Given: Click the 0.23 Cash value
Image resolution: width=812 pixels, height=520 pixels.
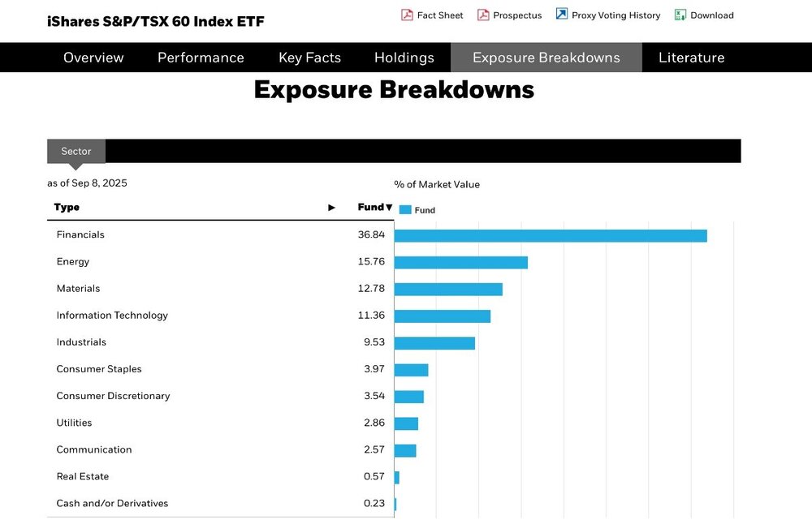Looking at the screenshot, I should click(x=374, y=504).
